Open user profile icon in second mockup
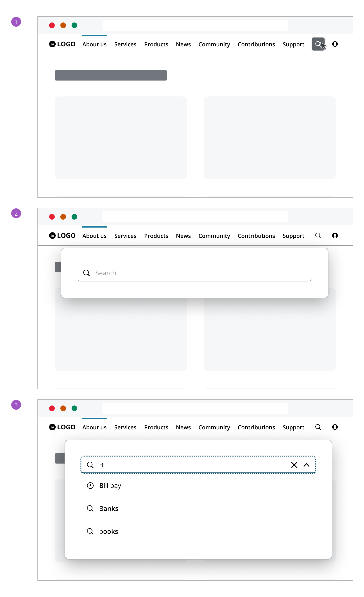 335,236
